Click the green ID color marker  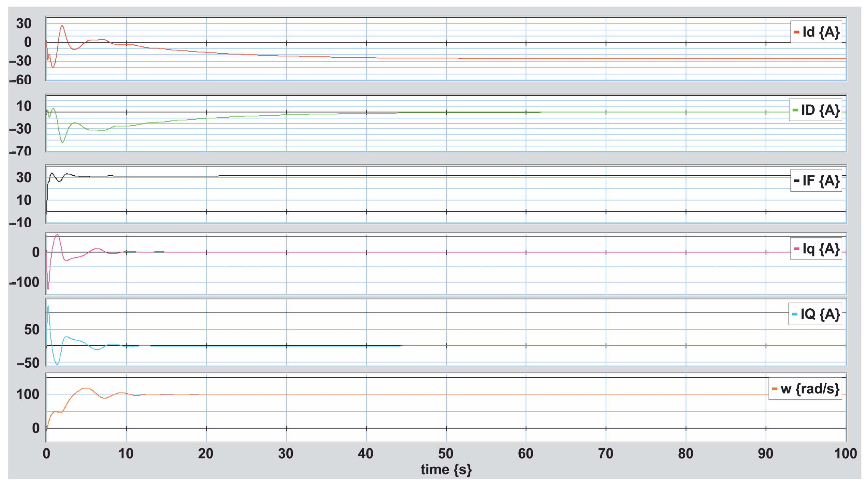795,110
